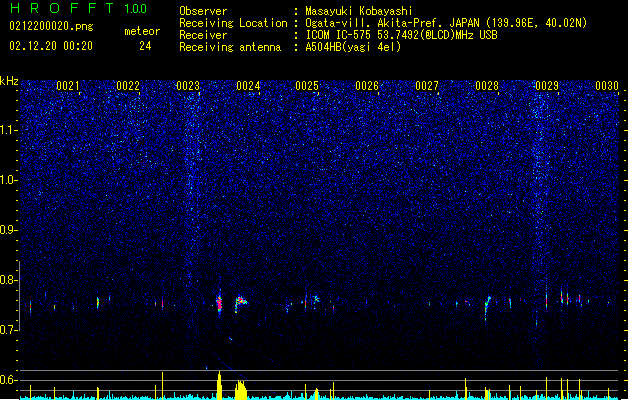
Task: Click the 0029 time marker
Action: [547, 86]
